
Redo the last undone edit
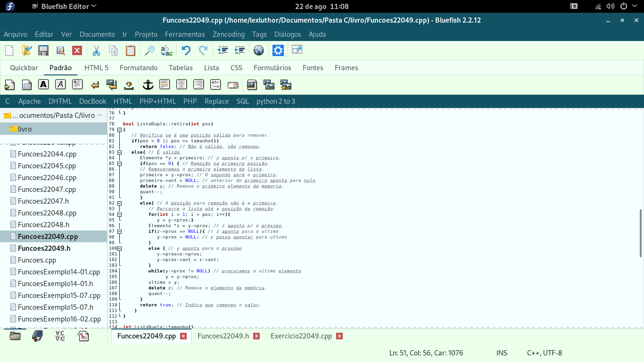[x=203, y=50]
